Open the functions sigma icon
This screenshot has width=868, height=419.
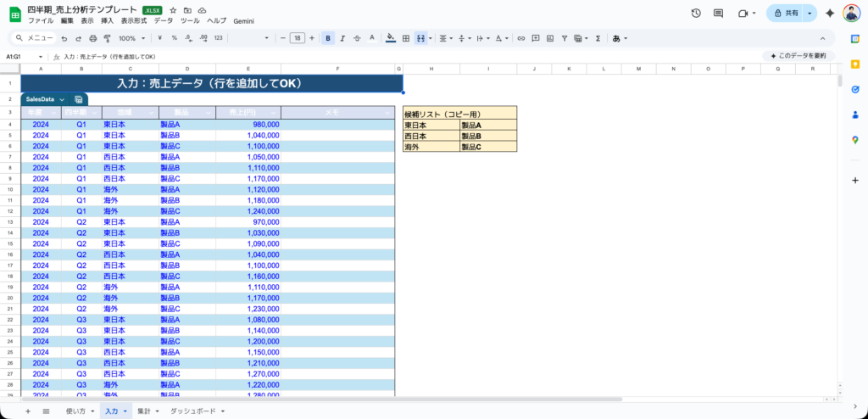tap(598, 38)
